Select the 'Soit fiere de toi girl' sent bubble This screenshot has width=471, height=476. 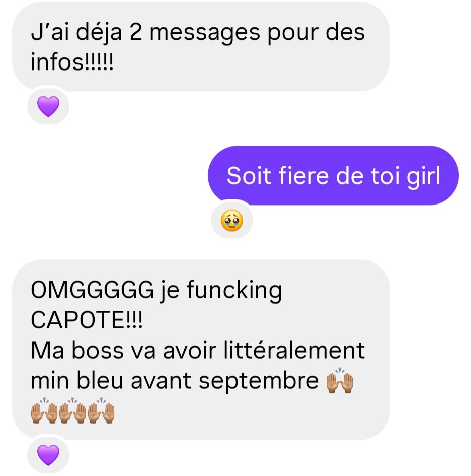[x=333, y=175]
